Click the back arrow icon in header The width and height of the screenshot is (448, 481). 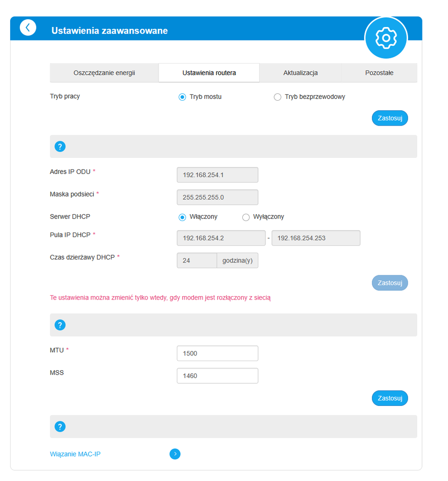[28, 27]
